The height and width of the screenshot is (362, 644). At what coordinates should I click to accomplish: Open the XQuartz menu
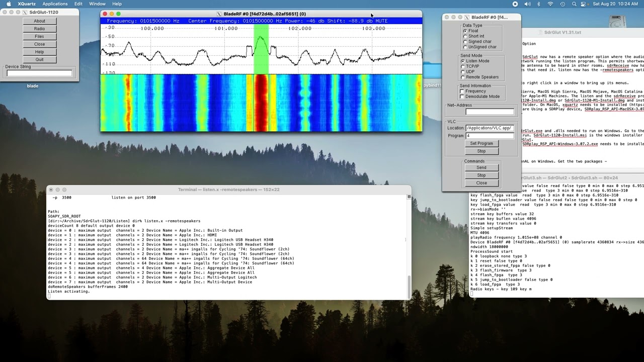tap(26, 4)
